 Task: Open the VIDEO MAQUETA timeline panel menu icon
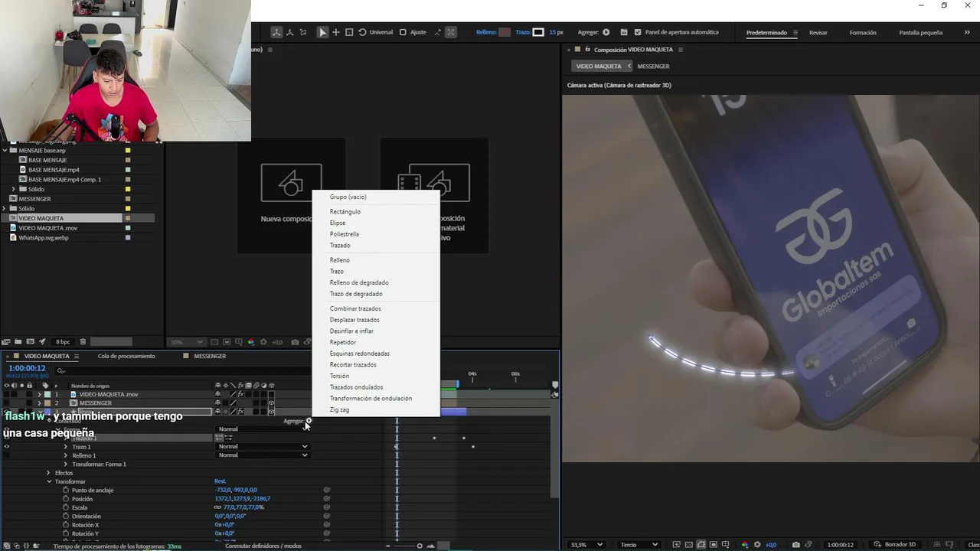coord(76,356)
